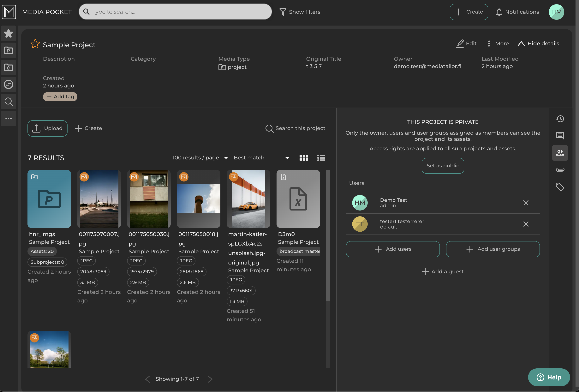Image resolution: width=579 pixels, height=392 pixels.
Task: Toggle favorite star for Sample Project
Action: pyautogui.click(x=35, y=44)
